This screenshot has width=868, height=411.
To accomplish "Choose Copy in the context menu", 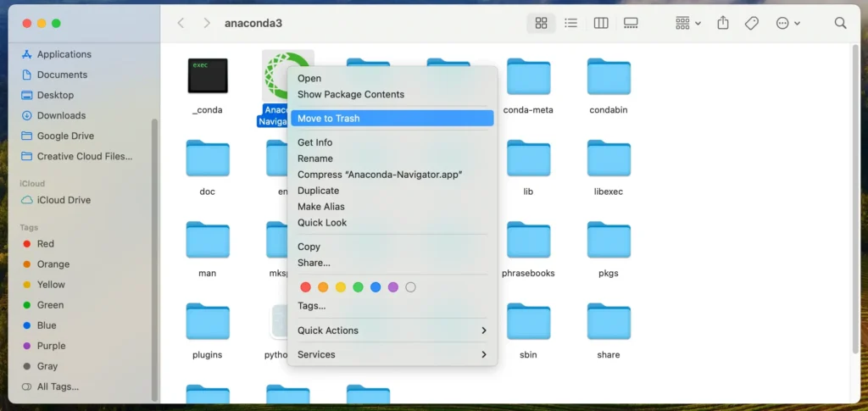I will [x=392, y=247].
